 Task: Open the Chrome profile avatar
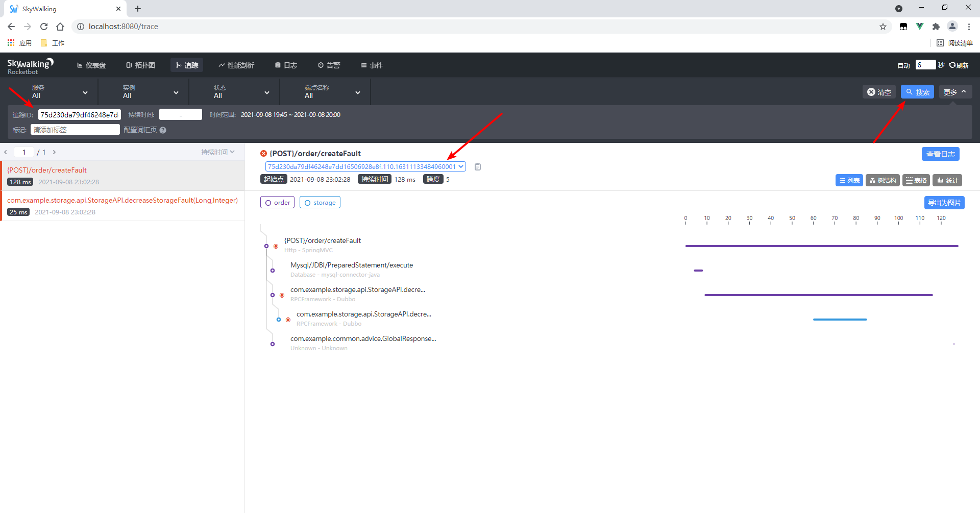952,27
